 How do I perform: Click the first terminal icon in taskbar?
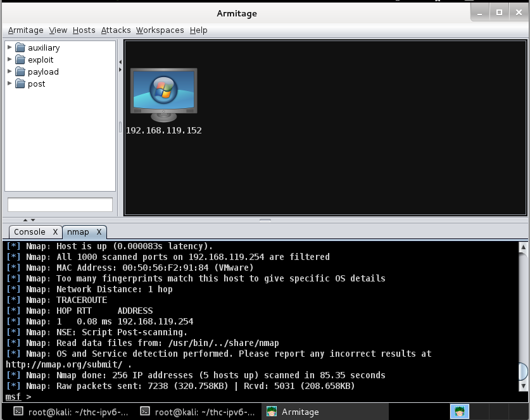click(18, 411)
